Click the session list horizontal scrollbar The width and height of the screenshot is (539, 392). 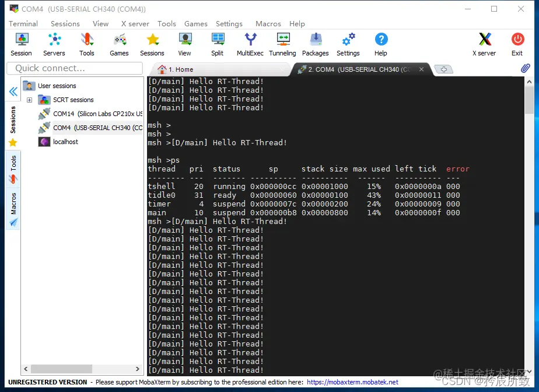pos(82,369)
